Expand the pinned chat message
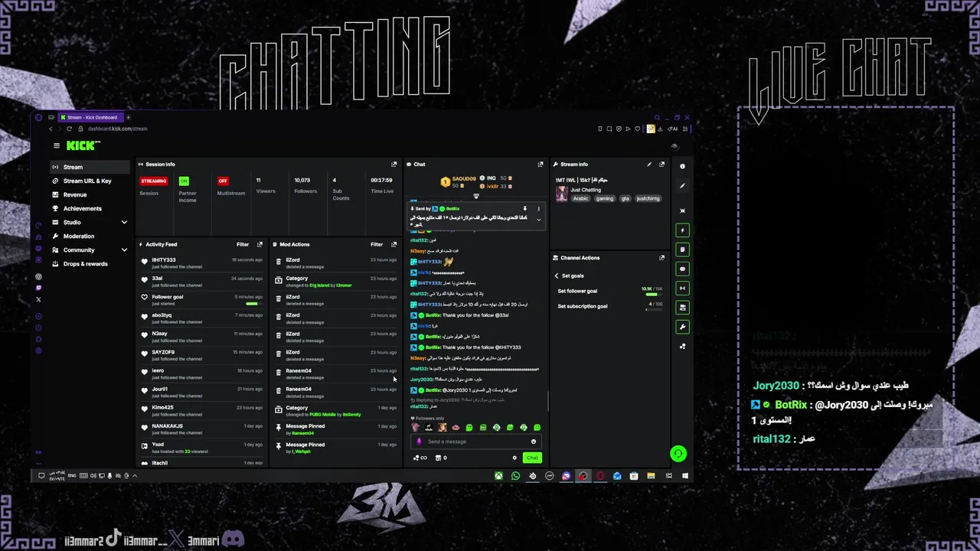The width and height of the screenshot is (980, 551). coord(538,220)
